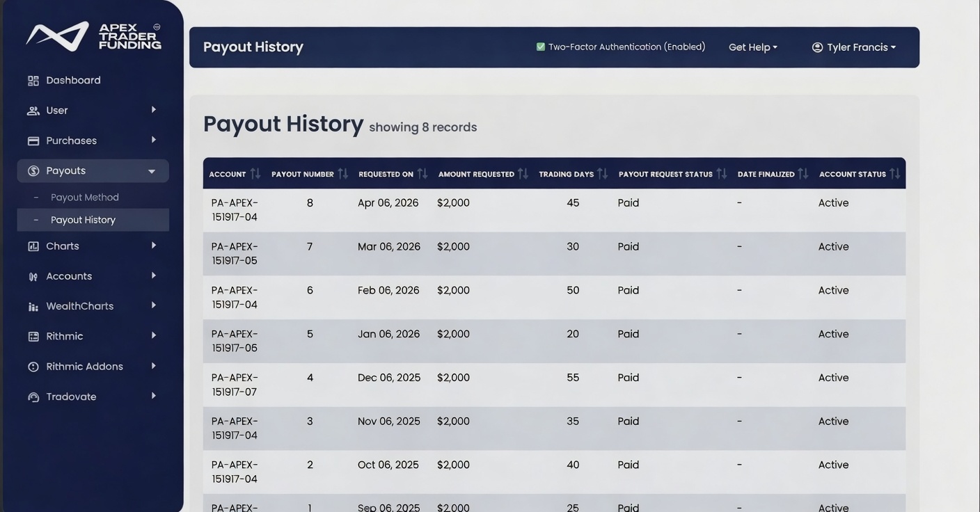Open the User menu label

point(57,111)
